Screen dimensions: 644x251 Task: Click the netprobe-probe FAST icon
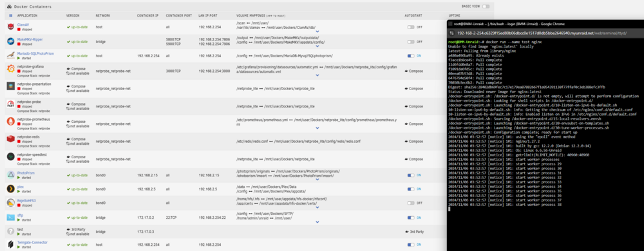(x=11, y=104)
